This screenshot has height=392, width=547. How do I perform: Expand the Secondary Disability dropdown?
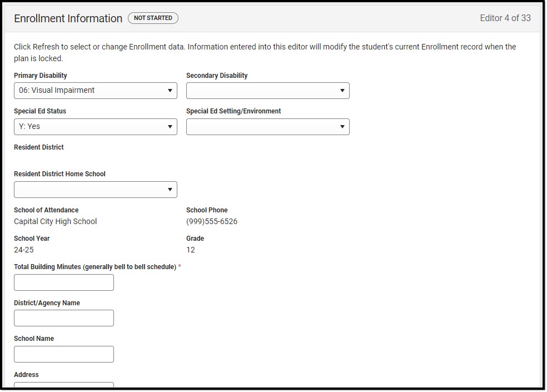[267, 91]
